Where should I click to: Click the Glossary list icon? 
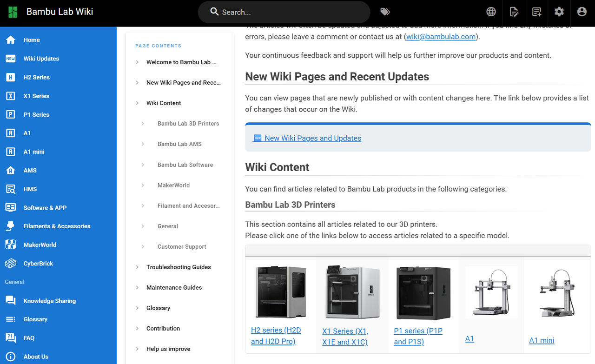coord(11,319)
